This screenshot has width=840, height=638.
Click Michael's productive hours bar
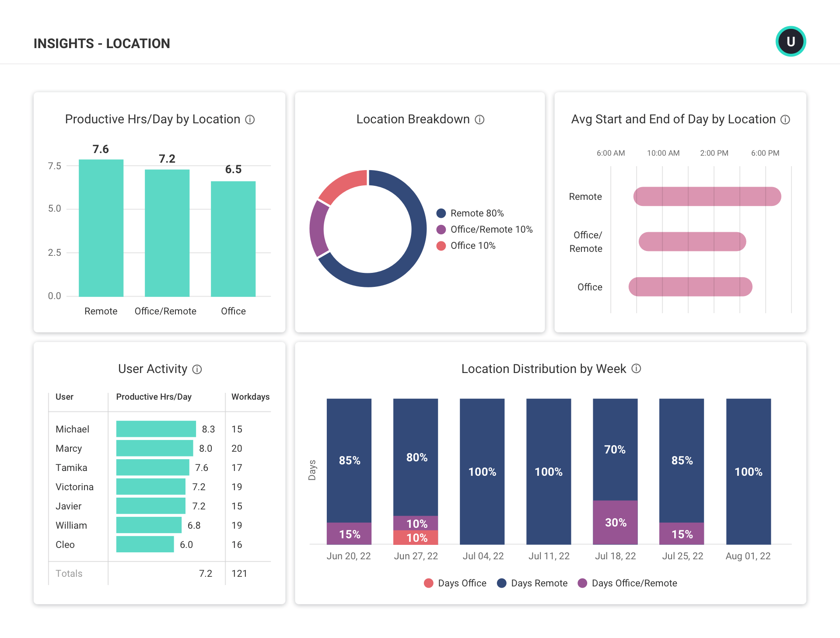coord(156,429)
